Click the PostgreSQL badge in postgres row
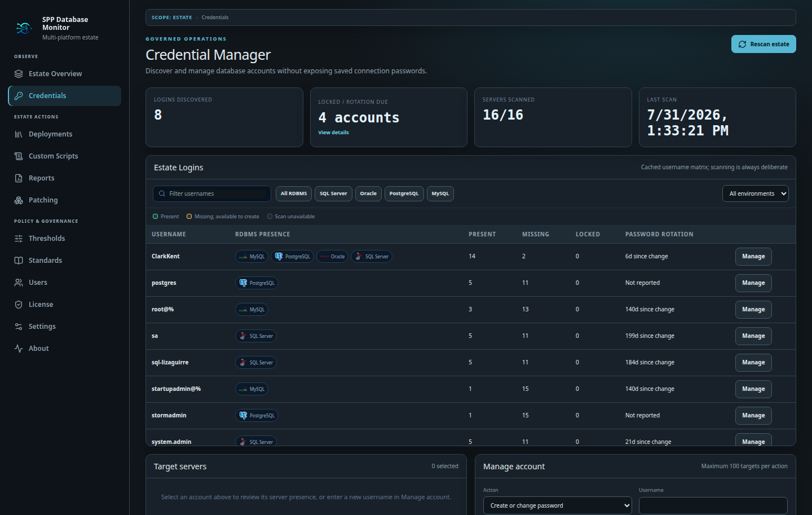This screenshot has width=812, height=515. click(x=257, y=283)
